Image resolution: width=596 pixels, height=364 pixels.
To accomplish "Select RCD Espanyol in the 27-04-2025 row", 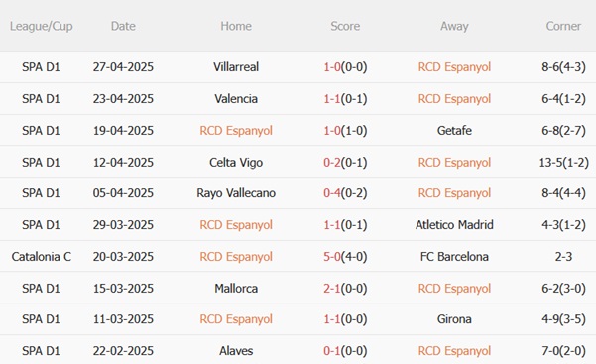I will click(x=454, y=67).
